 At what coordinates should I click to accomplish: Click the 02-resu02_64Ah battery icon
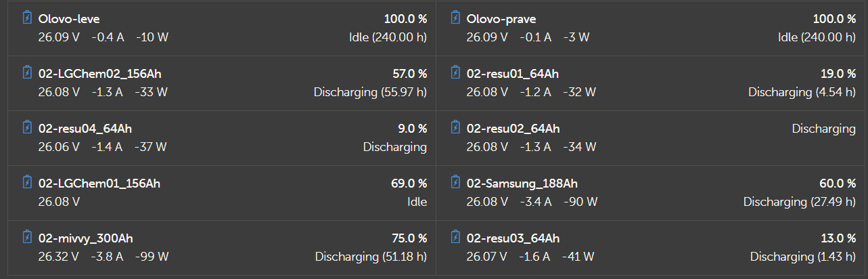coord(455,127)
